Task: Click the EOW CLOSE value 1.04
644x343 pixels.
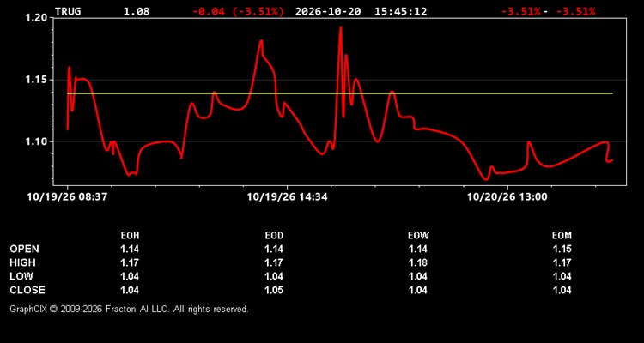Action: point(418,290)
